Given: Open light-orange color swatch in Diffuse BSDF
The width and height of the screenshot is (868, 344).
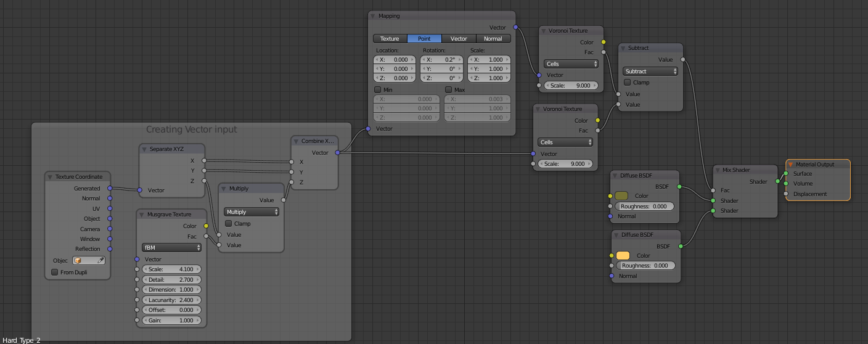Looking at the screenshot, I should 623,255.
